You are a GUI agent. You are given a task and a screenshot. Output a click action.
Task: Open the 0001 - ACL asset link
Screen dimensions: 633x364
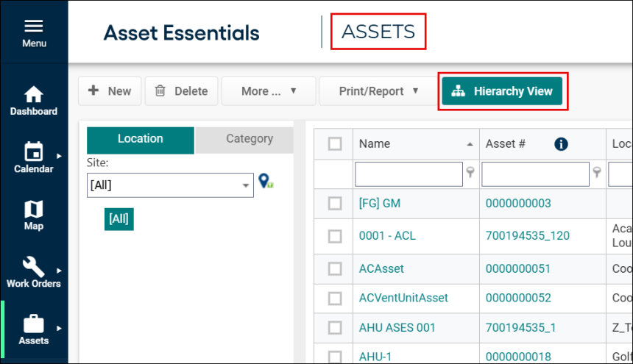(387, 235)
